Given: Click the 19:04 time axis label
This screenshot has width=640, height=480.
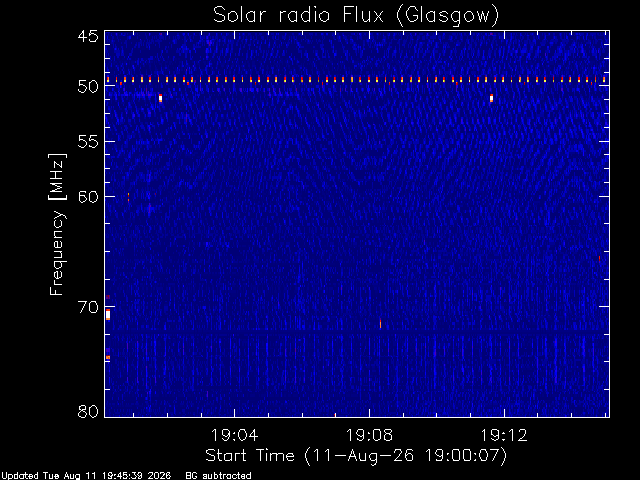Looking at the screenshot, I should coord(234,436).
